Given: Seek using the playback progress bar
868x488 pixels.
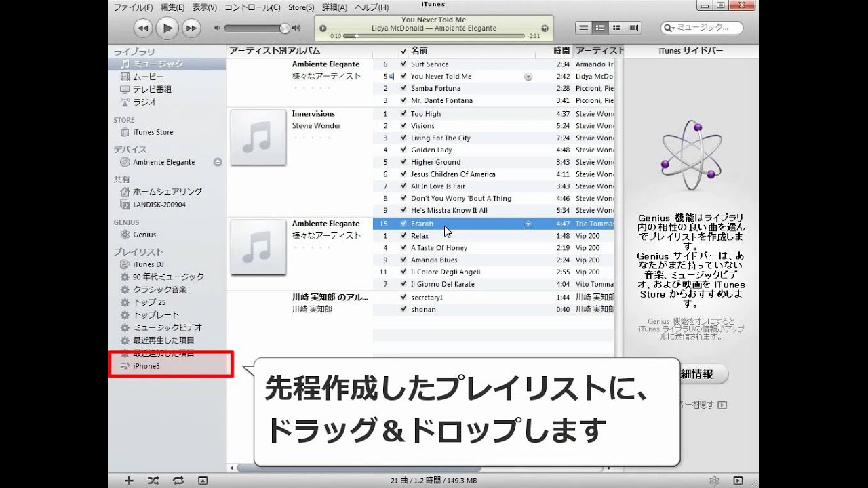Looking at the screenshot, I should [434, 35].
